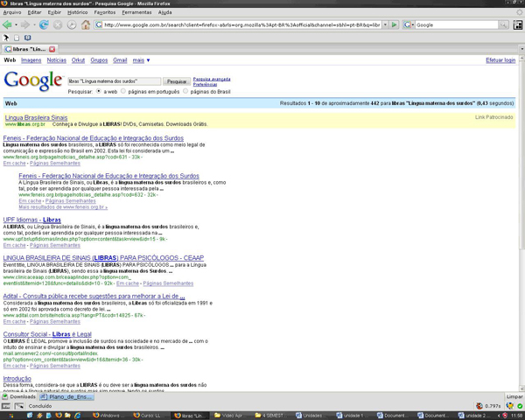Image resolution: width=525 pixels, height=420 pixels.
Task: Click the running figure bookmark icon
Action: click(x=6, y=38)
